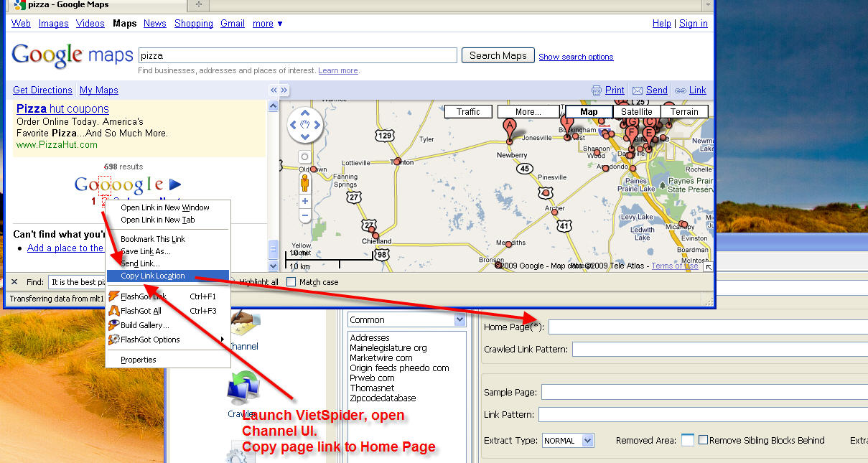Viewport: 868px width, 463px height.
Task: Click the hand icon to return to last result
Action: tap(304, 125)
